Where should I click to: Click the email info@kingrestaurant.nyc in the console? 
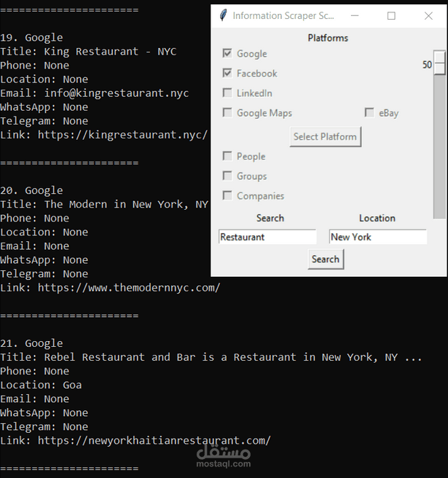pyautogui.click(x=117, y=93)
